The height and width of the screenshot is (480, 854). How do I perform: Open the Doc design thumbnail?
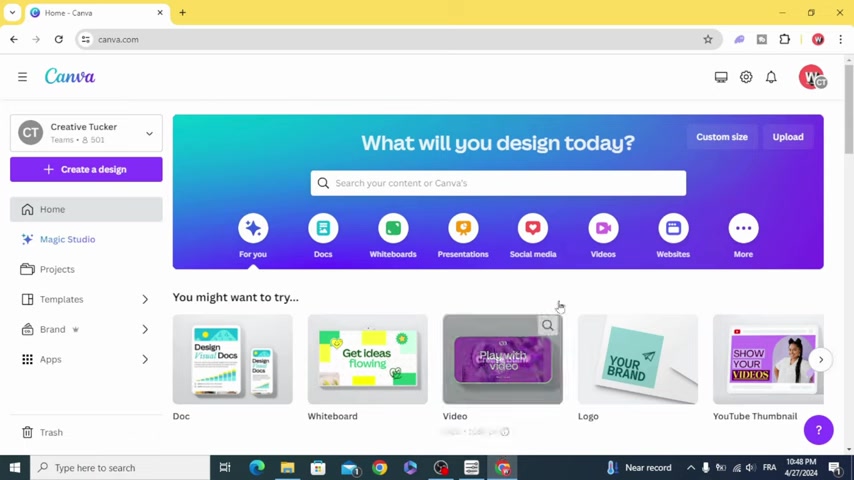[x=233, y=359]
